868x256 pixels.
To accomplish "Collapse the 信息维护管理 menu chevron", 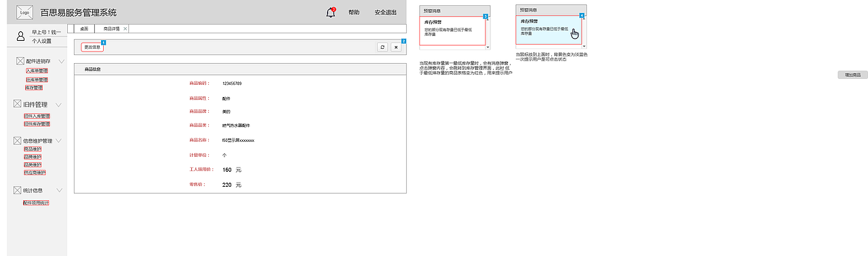I will pos(58,141).
